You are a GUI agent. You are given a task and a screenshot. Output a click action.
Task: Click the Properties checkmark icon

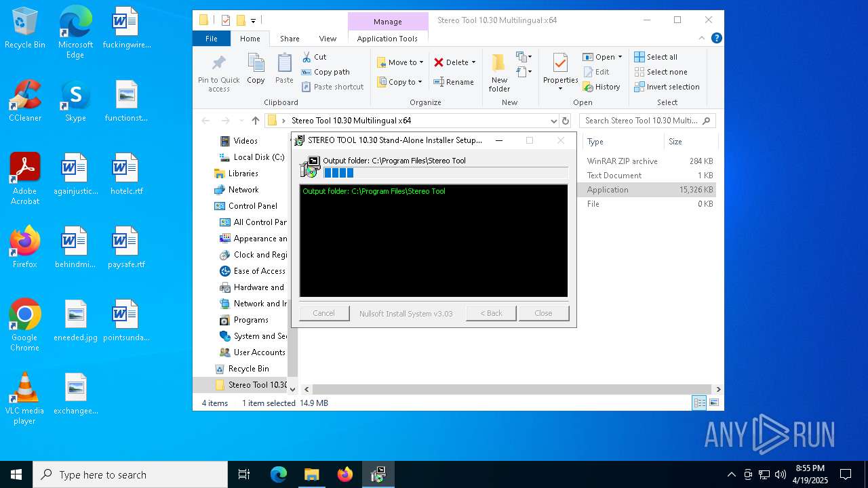560,63
